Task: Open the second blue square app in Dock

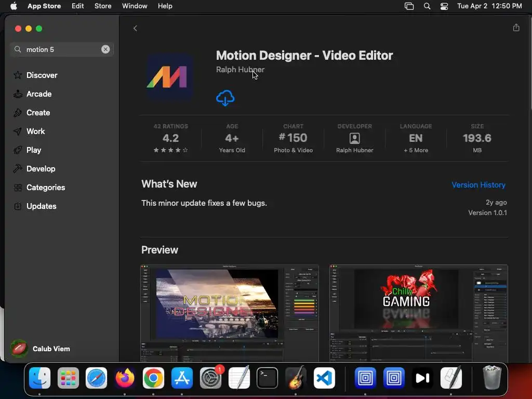Action: pos(394,378)
